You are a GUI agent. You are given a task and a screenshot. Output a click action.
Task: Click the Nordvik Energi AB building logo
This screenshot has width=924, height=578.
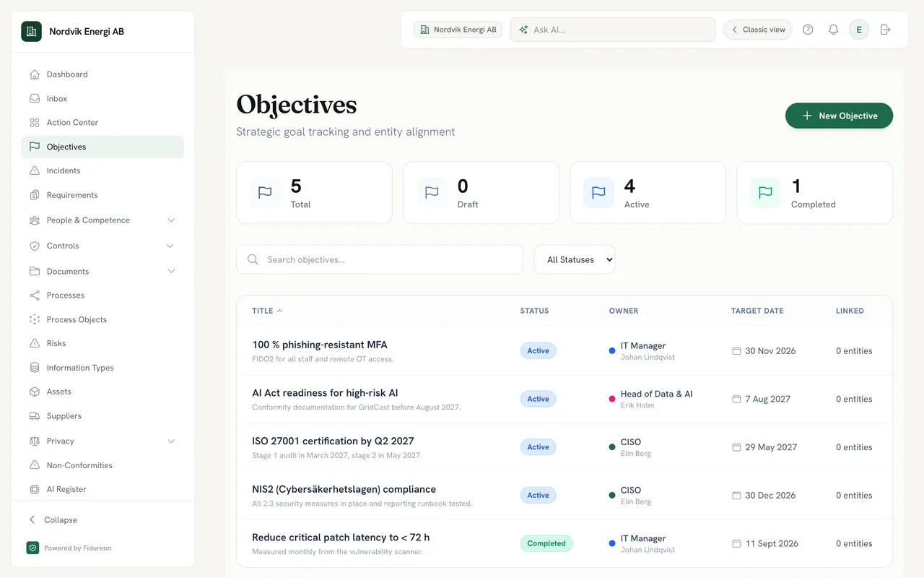31,31
